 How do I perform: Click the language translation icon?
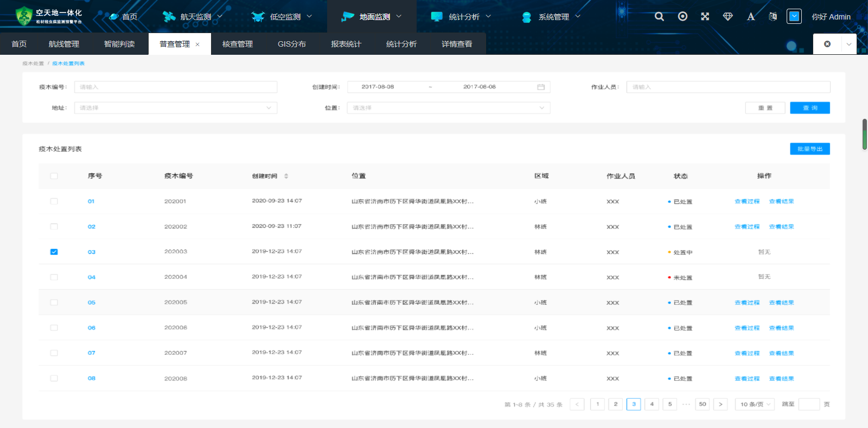[773, 17]
